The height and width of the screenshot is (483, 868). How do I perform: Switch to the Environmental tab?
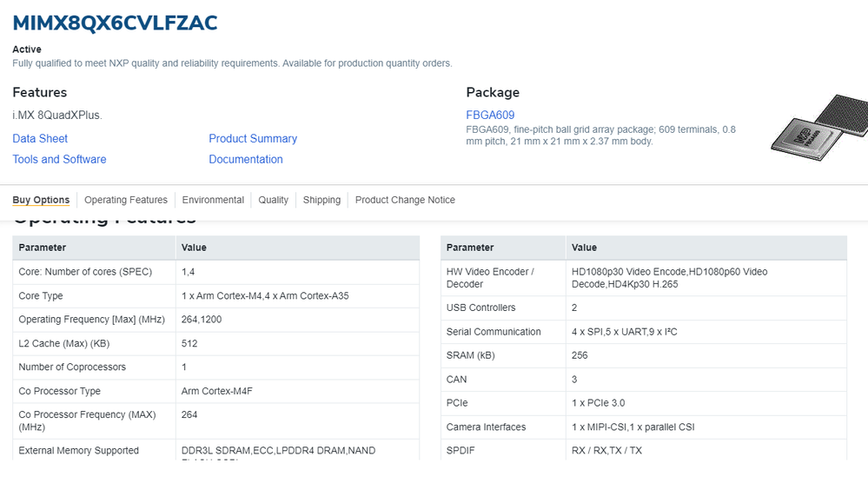coord(213,200)
